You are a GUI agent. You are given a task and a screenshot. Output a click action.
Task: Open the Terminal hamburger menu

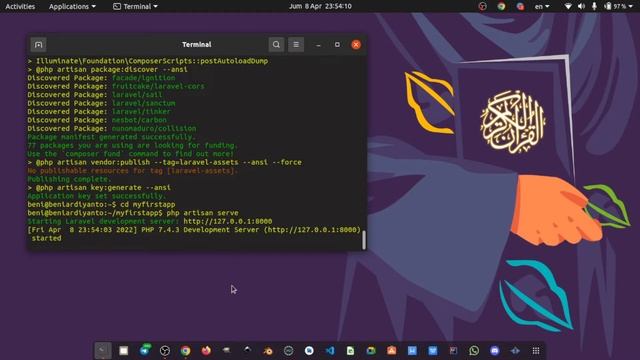pyautogui.click(x=296, y=44)
